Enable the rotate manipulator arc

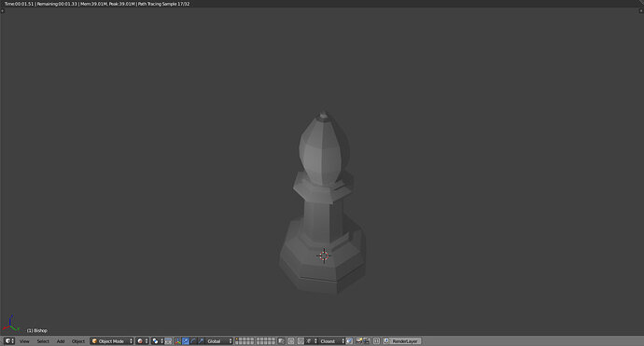click(193, 341)
